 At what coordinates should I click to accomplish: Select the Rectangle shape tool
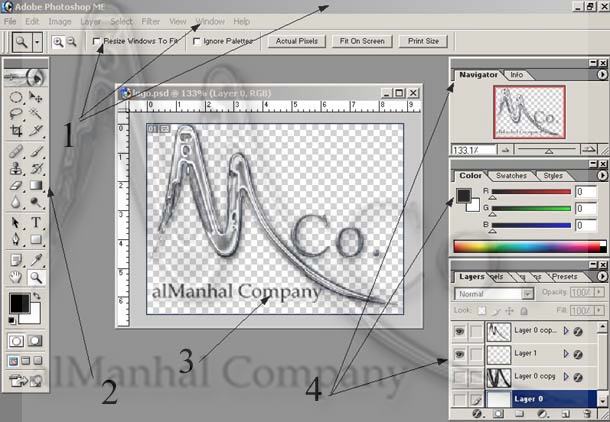(36, 239)
